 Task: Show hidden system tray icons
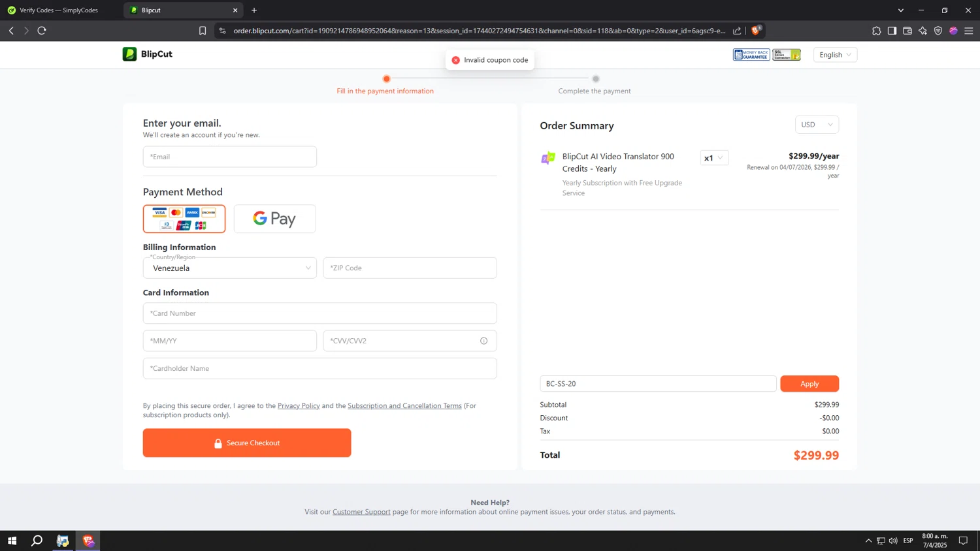pyautogui.click(x=868, y=541)
